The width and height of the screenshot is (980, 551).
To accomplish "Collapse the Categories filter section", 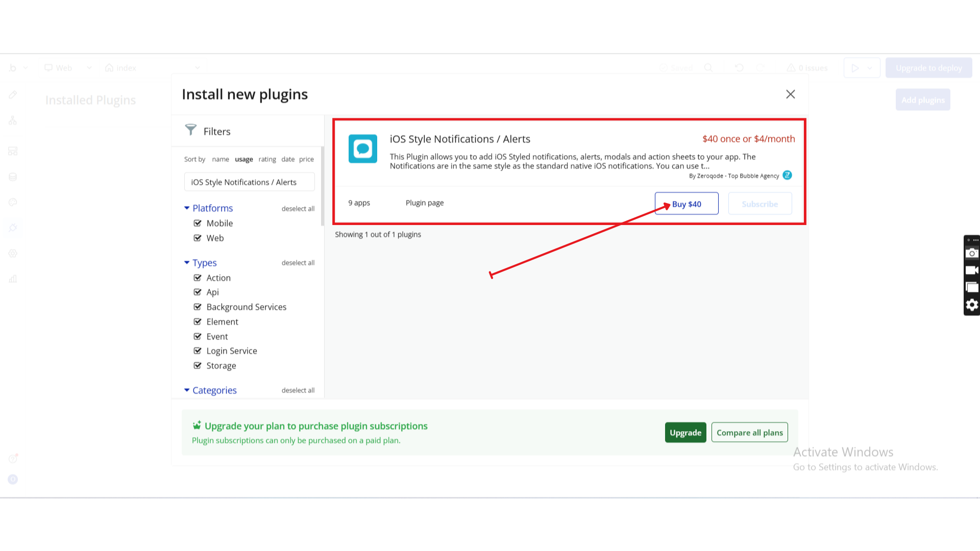I will tap(187, 390).
